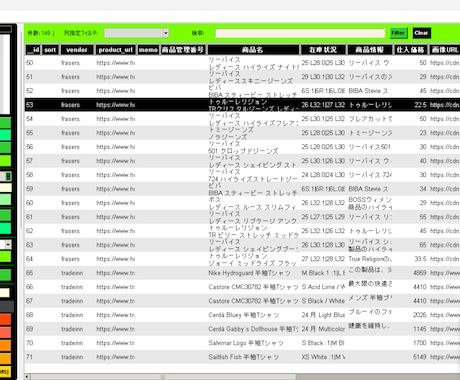The width and height of the screenshot is (460, 380).
Task: Click into the search input field
Action: coord(300,33)
